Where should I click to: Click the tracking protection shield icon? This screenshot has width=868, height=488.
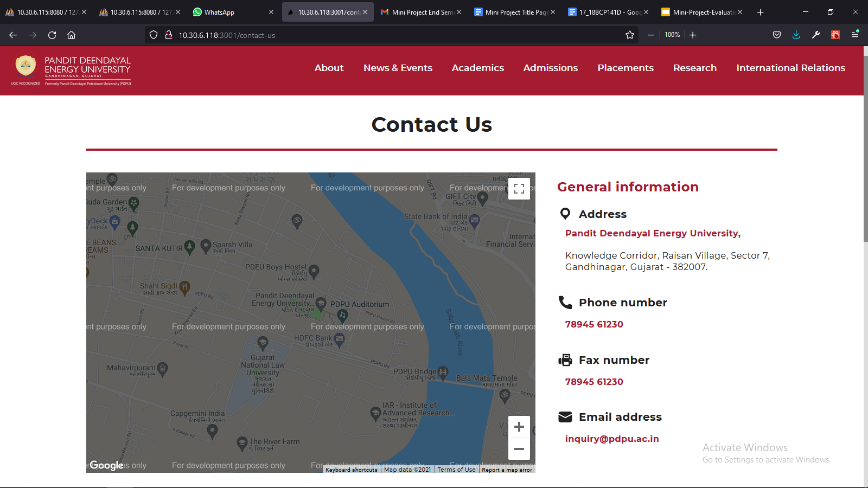click(x=154, y=35)
